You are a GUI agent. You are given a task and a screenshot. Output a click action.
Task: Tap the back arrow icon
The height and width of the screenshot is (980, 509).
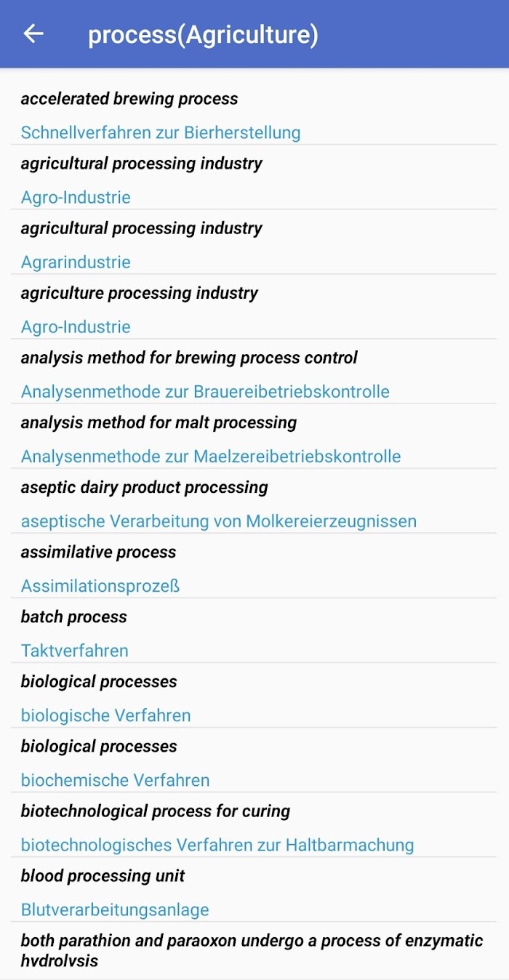[33, 33]
